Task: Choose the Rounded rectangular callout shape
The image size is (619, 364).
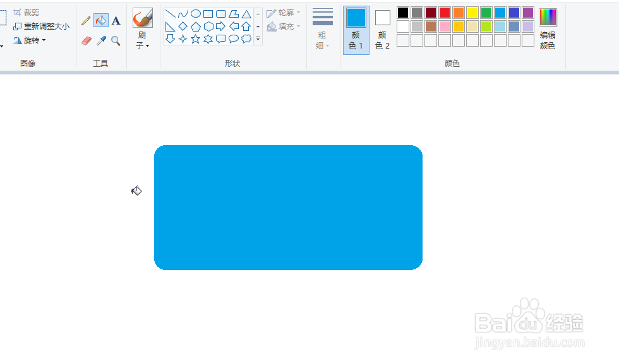Action: coord(221,39)
